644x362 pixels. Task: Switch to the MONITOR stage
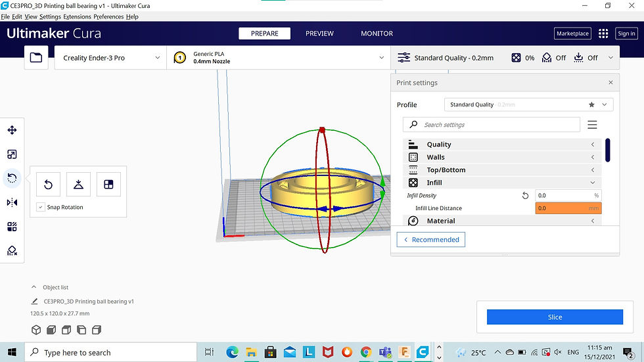coord(377,34)
